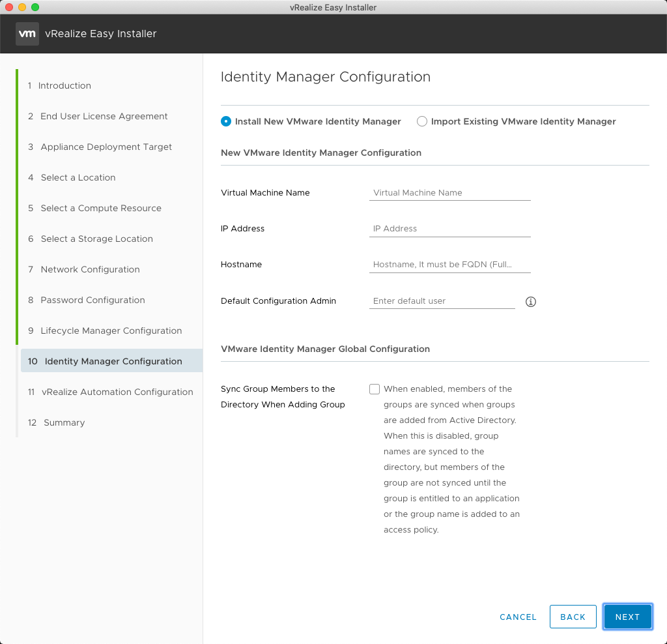
Task: Click the CANCEL link
Action: point(518,617)
